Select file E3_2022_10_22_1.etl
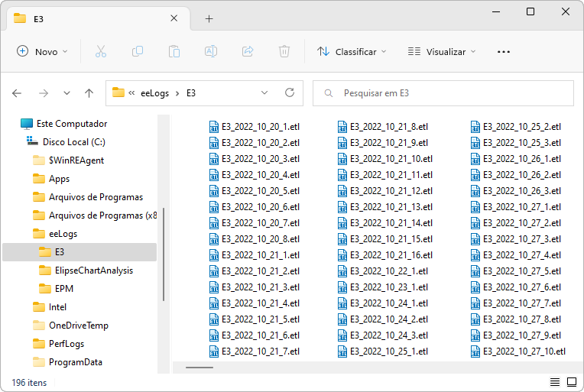 click(388, 271)
